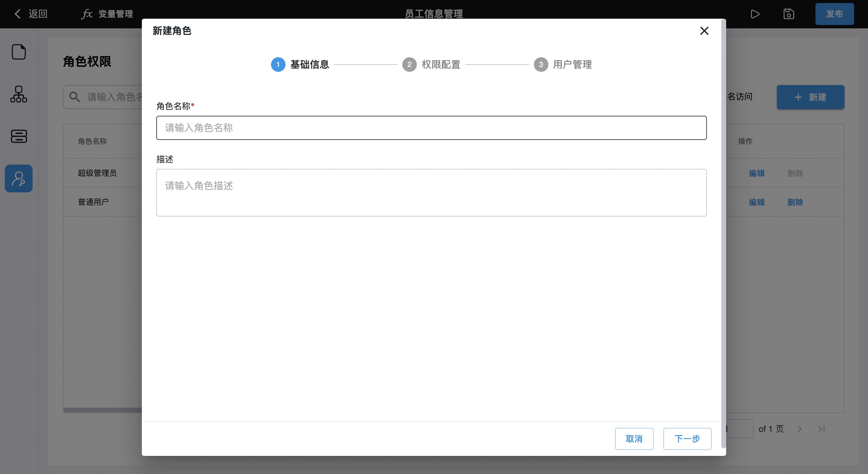The image size is (868, 474).
Task: Select step 3 用户管理
Action: coord(563,64)
